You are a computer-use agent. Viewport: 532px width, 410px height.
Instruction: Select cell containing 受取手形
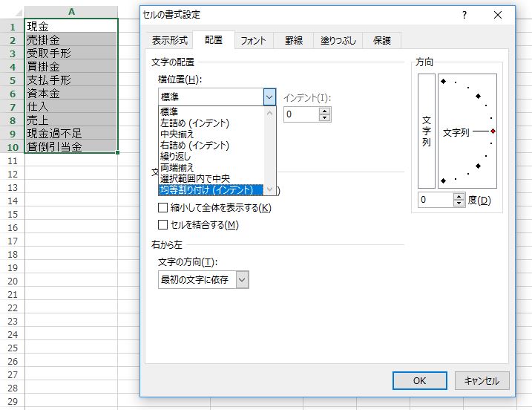pos(71,53)
